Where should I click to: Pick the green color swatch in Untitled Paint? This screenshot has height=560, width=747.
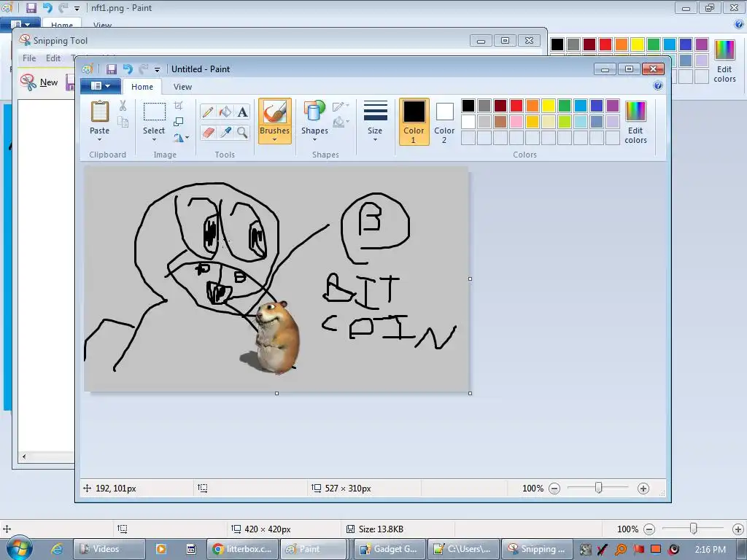565,106
